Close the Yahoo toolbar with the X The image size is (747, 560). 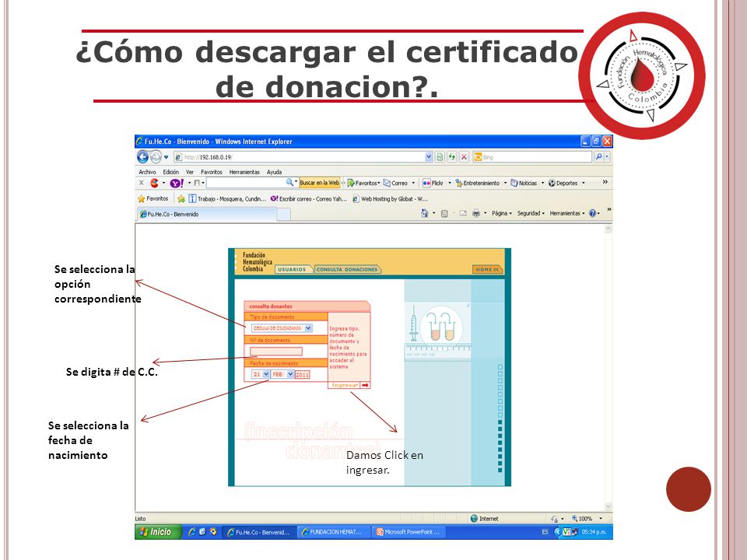pyautogui.click(x=141, y=182)
